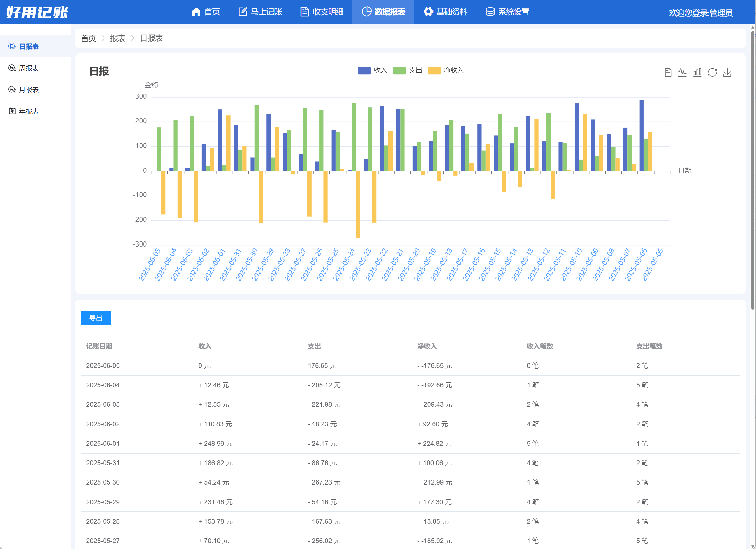Select 周报表 in the sidebar
The height and width of the screenshot is (549, 756).
(35, 68)
